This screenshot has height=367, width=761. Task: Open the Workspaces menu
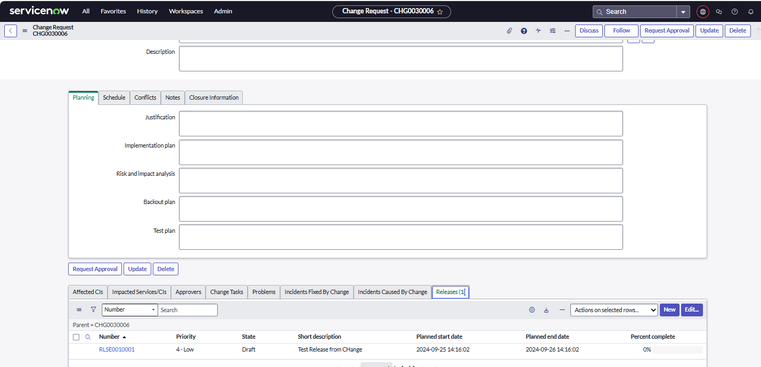(x=186, y=11)
